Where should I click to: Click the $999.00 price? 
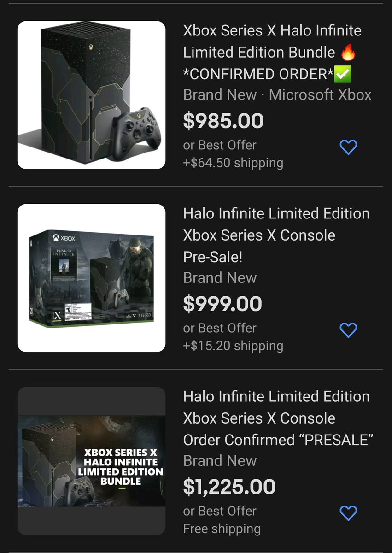click(x=222, y=304)
